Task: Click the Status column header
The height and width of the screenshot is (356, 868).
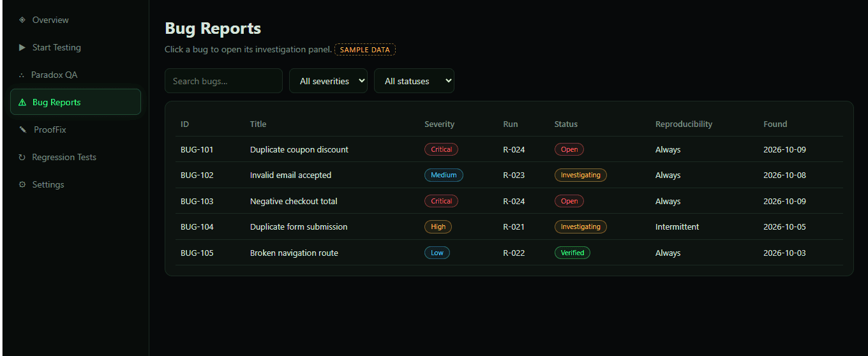Action: pos(566,124)
